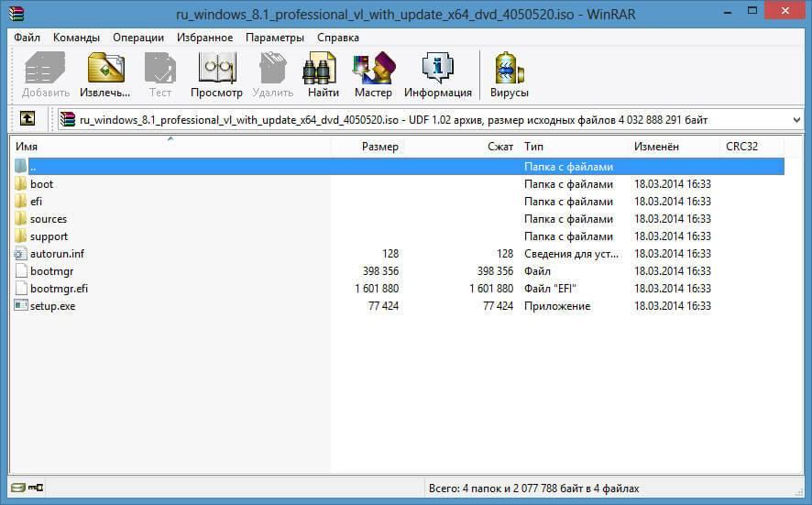
Task: Go up one level with arrow button
Action: tap(27, 118)
